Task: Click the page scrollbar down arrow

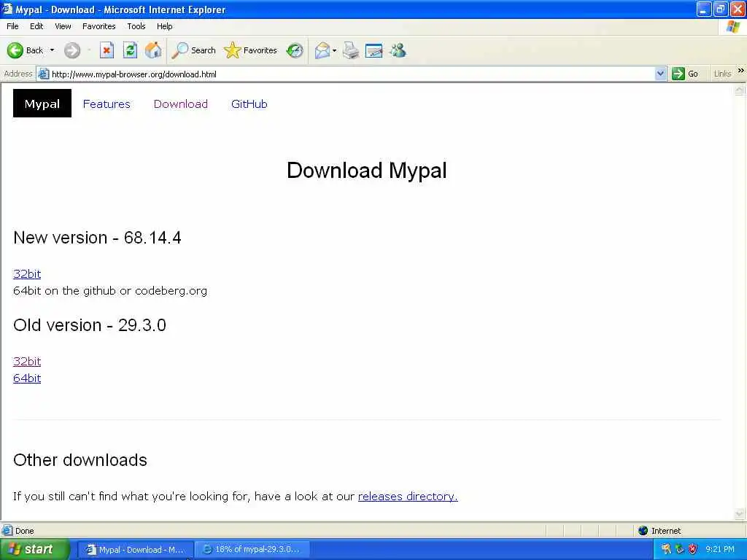Action: 740,514
